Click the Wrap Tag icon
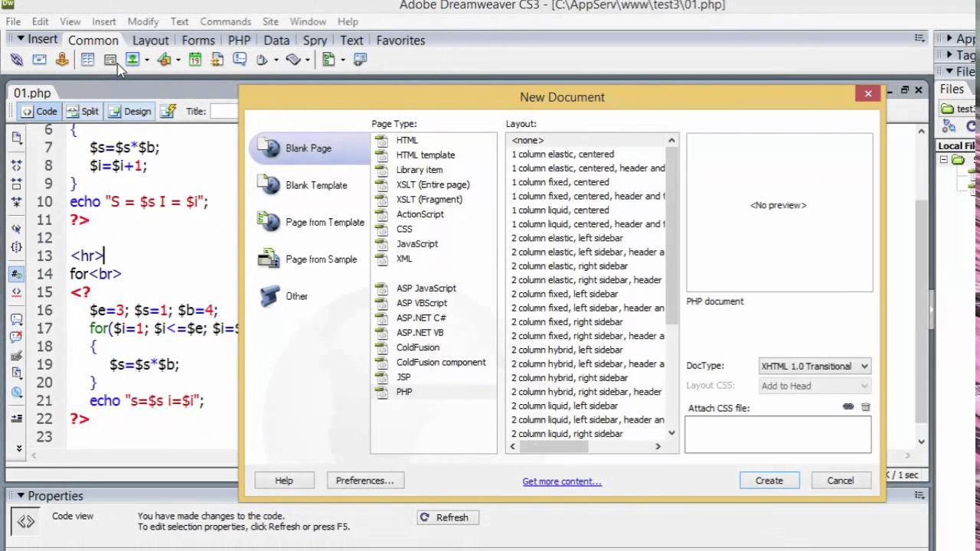 pos(17,355)
